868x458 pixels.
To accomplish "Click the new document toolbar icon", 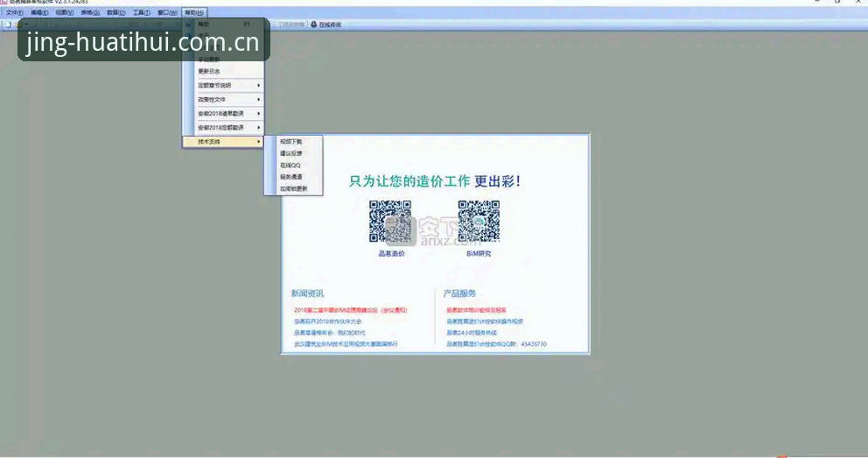I will tap(8, 25).
